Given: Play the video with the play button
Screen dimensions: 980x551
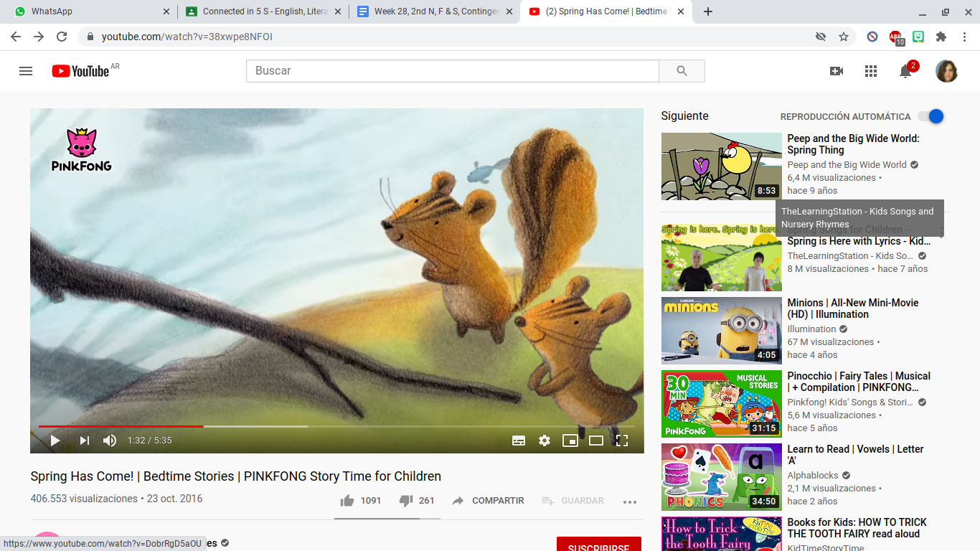Looking at the screenshot, I should tap(55, 441).
